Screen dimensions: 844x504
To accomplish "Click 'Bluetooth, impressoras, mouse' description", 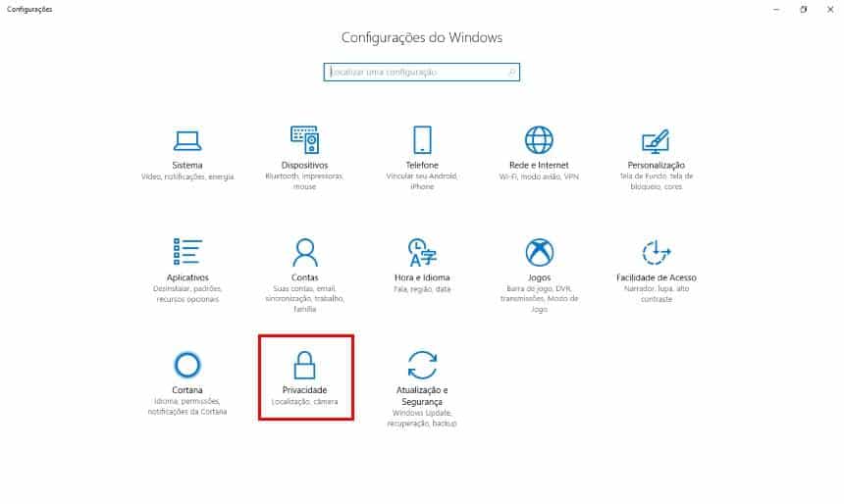I will point(304,181).
